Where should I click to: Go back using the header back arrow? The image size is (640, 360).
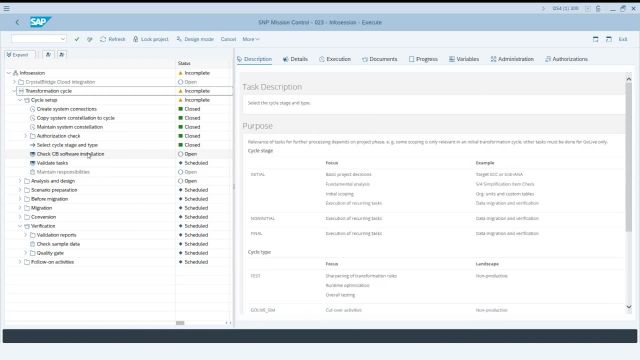point(17,22)
